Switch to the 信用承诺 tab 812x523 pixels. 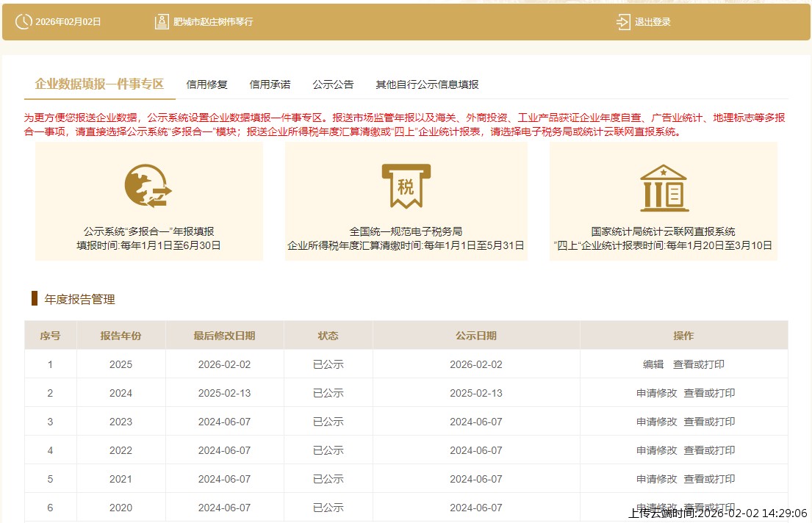tap(270, 84)
